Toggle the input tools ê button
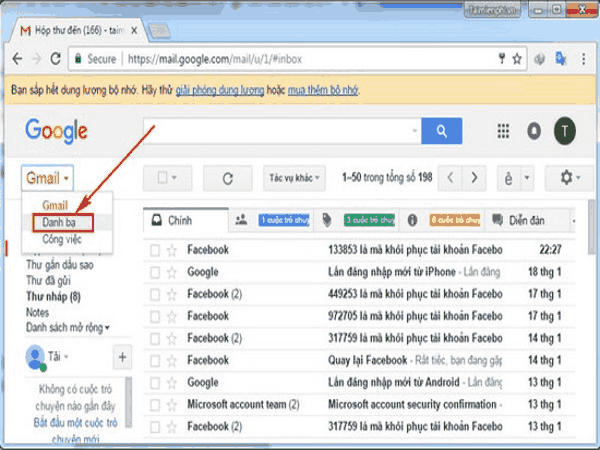 click(x=508, y=178)
